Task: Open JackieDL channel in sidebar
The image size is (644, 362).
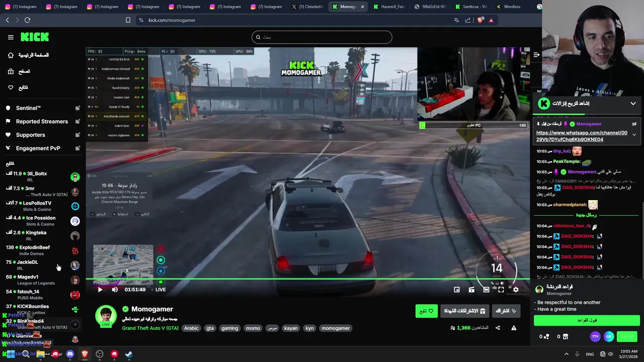Action: click(42, 265)
